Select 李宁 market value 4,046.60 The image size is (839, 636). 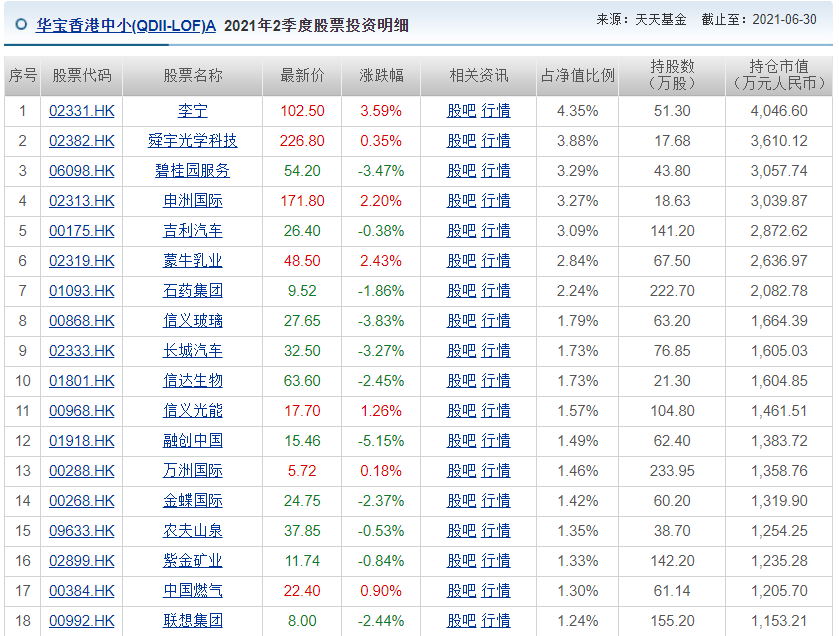click(x=779, y=111)
